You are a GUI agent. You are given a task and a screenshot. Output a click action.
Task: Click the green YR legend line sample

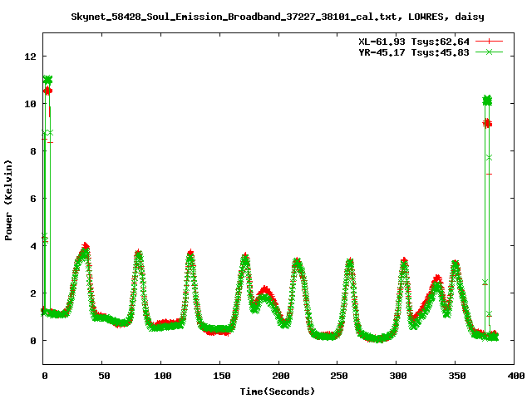click(x=489, y=52)
